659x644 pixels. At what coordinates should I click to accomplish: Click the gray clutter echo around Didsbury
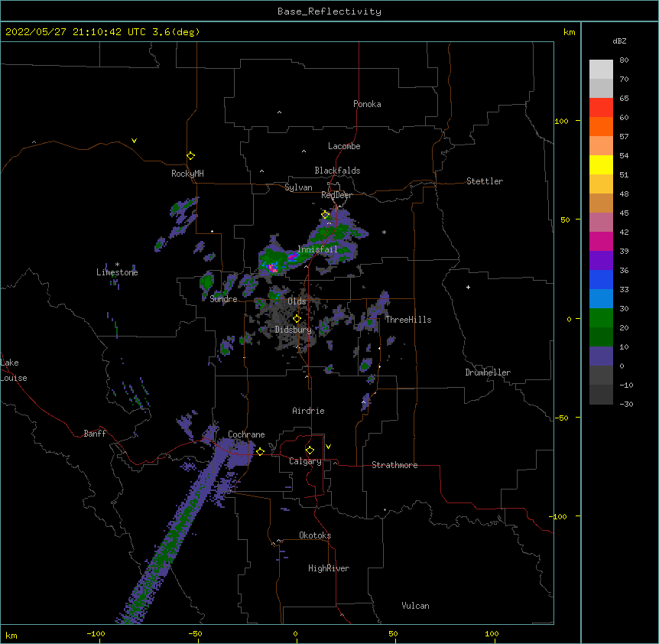[x=284, y=321]
